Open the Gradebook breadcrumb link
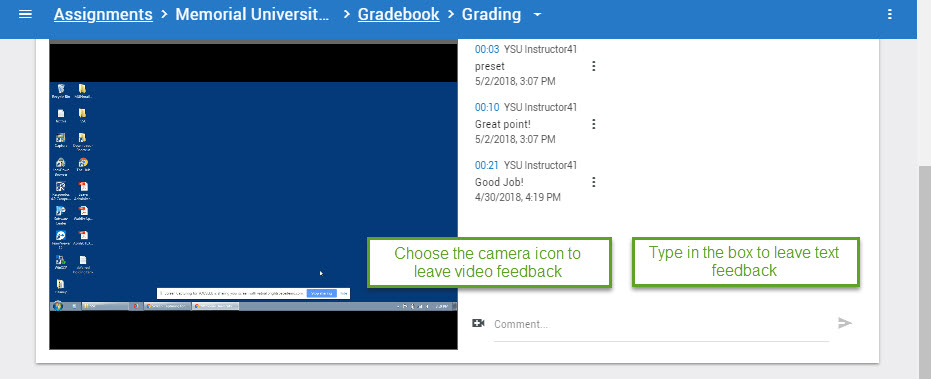 coord(398,14)
